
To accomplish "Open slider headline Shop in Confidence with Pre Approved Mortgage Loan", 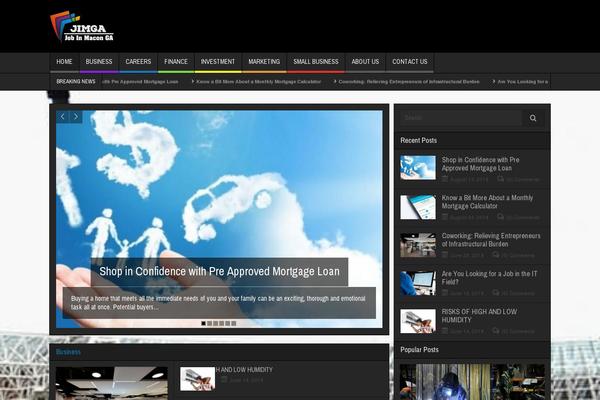I will (x=219, y=271).
